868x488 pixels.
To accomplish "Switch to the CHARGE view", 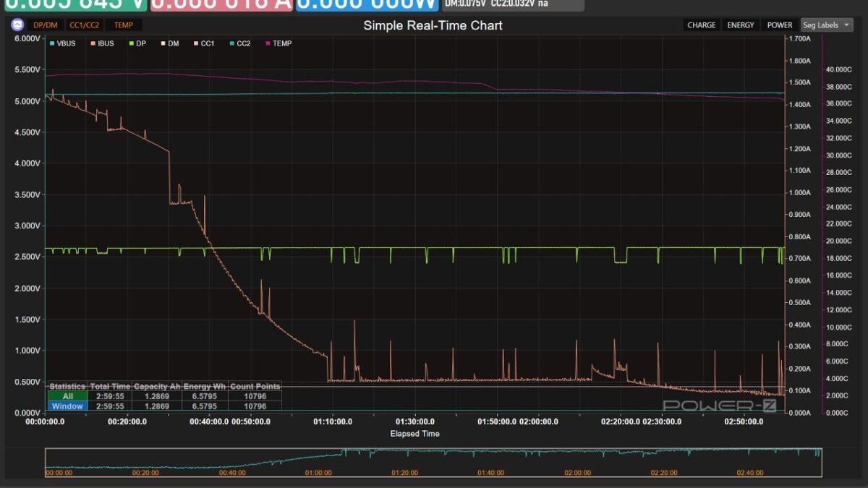I will [x=702, y=25].
